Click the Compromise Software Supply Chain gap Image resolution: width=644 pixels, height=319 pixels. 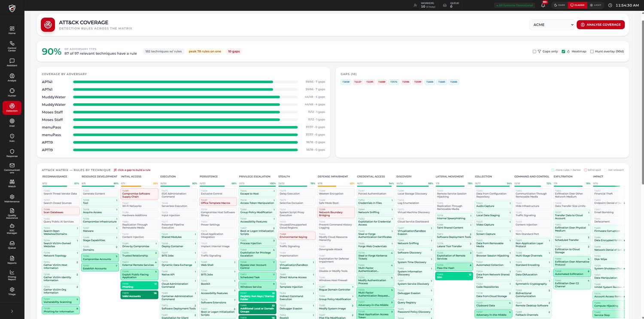coord(139,194)
